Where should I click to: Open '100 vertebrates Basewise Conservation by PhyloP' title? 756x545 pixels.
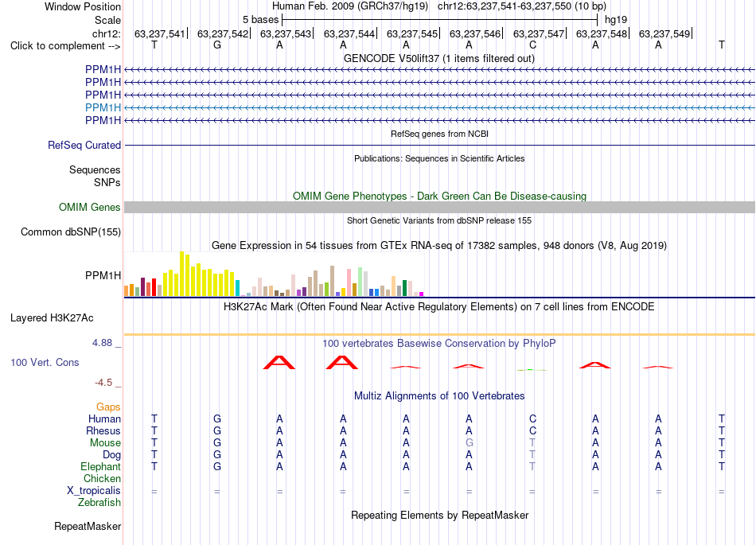(438, 344)
